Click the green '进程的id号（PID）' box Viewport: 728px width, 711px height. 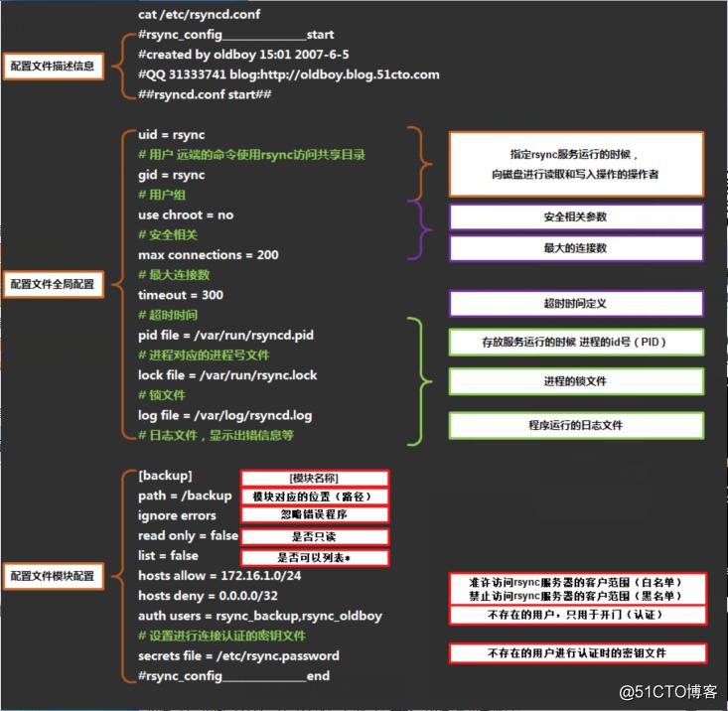click(576, 343)
